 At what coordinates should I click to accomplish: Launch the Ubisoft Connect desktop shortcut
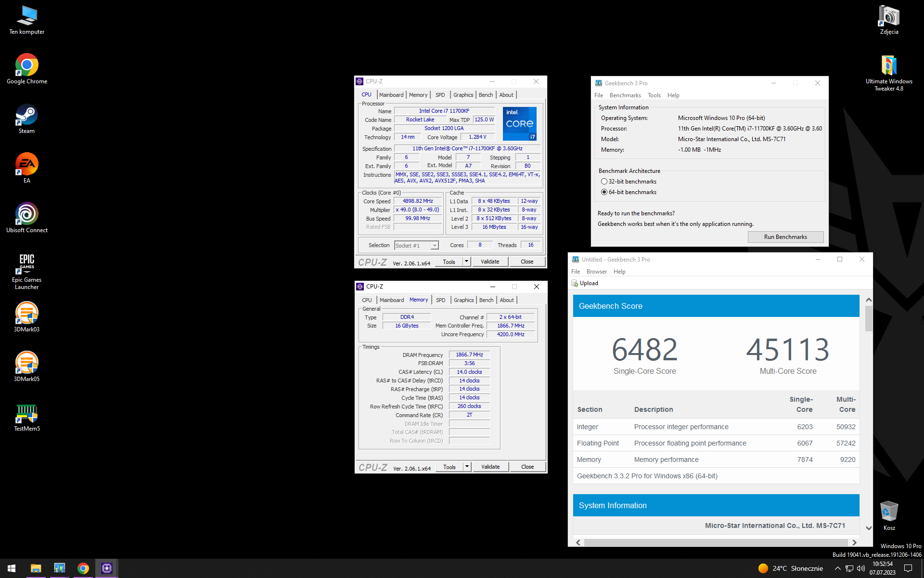27,218
